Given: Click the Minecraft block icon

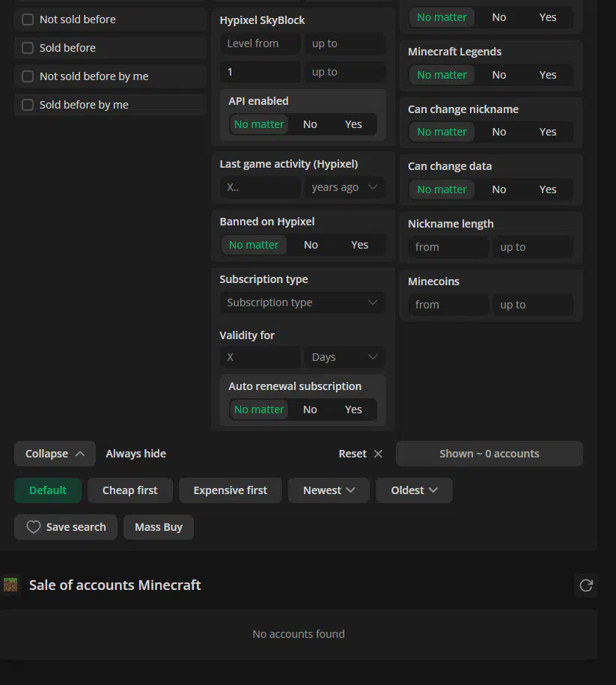Looking at the screenshot, I should (x=10, y=585).
